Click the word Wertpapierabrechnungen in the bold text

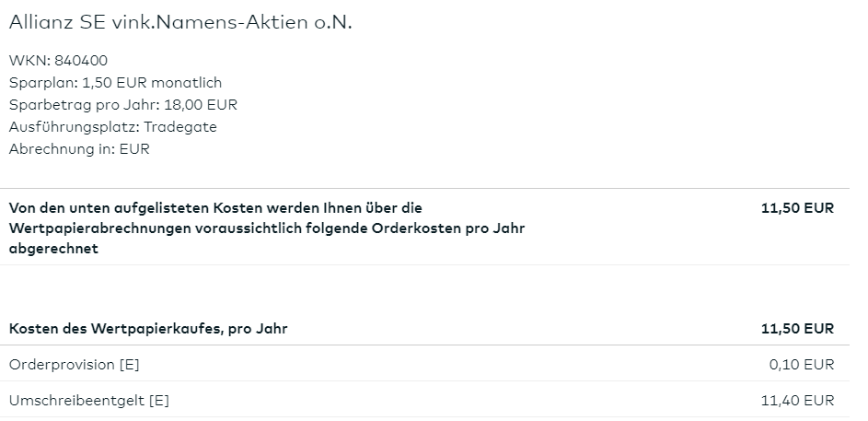click(99, 228)
